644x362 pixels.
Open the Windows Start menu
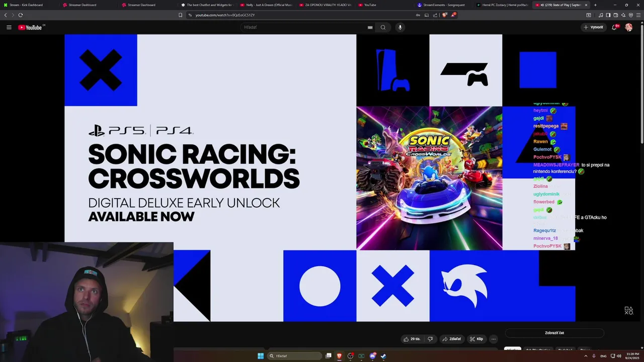[x=261, y=356]
